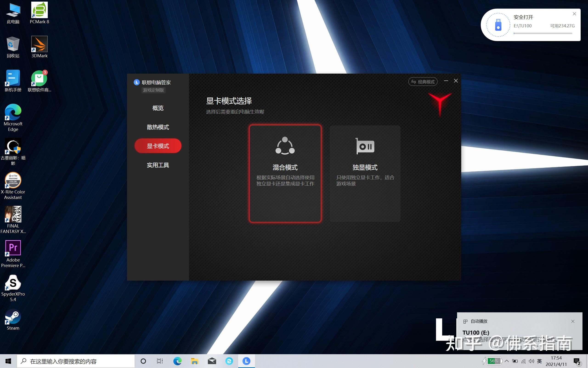Launch 3DMark desktop shortcut

coord(39,47)
